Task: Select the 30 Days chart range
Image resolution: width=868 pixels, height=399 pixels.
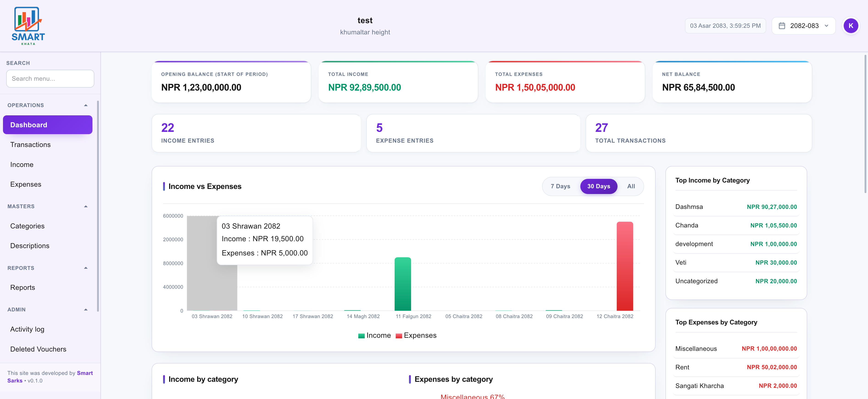Action: [598, 186]
